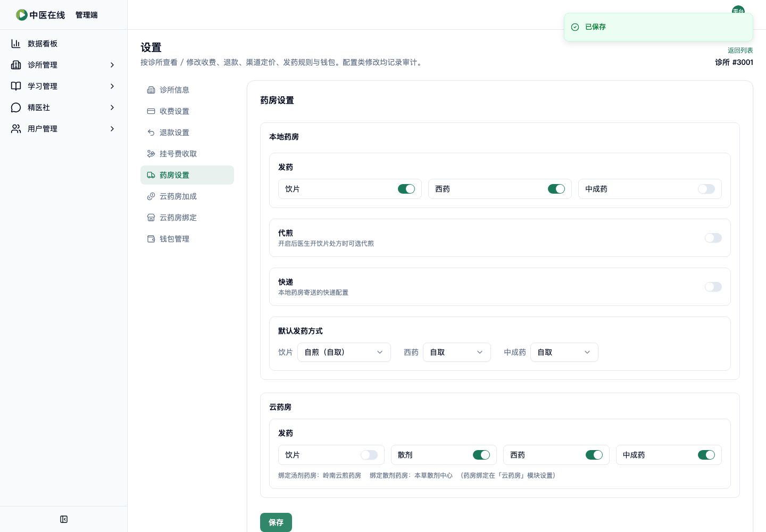Click the 中医在线 logo icon
The width and height of the screenshot is (766, 532).
(22, 15)
